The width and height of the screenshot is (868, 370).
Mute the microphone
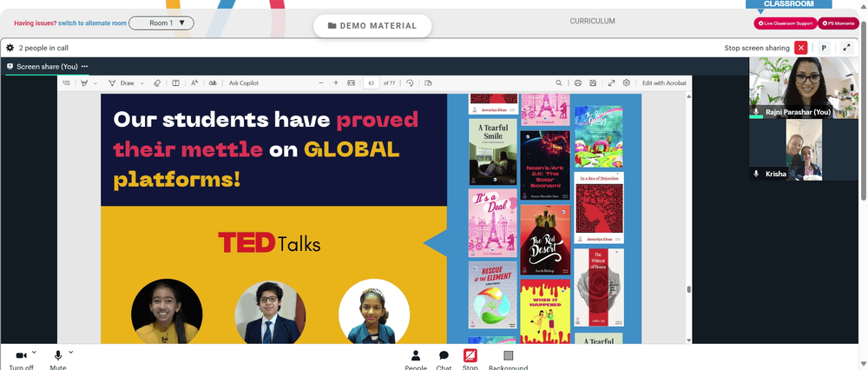coord(58,359)
